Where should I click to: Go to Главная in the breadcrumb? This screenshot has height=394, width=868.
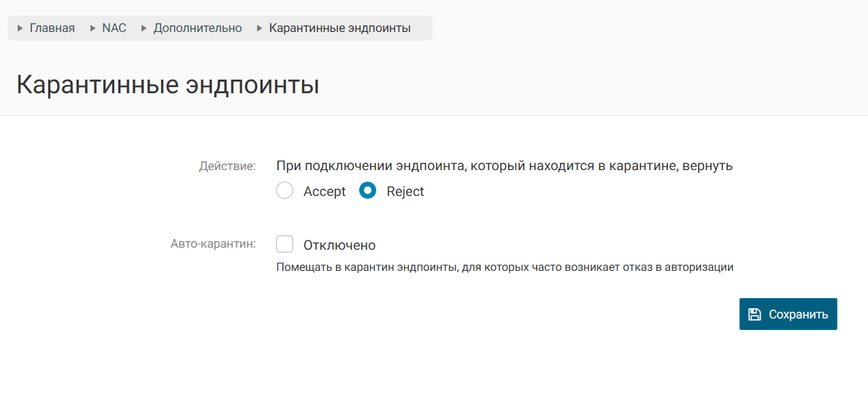[52, 29]
